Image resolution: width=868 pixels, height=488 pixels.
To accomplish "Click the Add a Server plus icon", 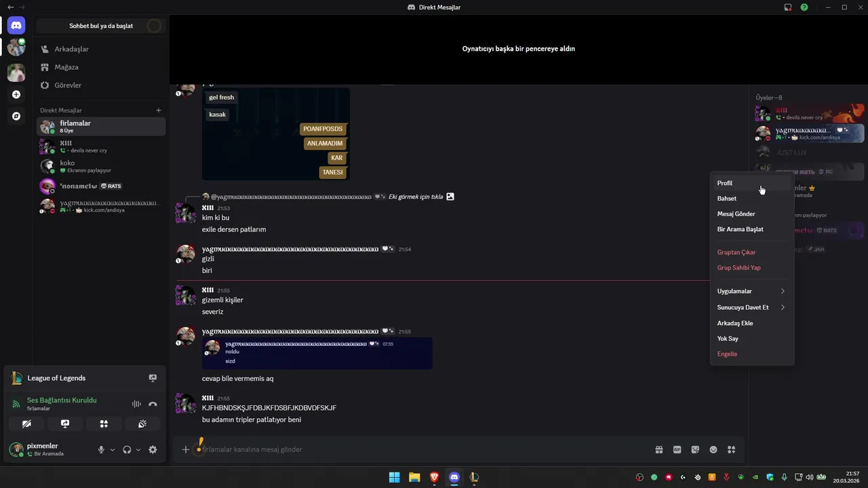I will [16, 95].
